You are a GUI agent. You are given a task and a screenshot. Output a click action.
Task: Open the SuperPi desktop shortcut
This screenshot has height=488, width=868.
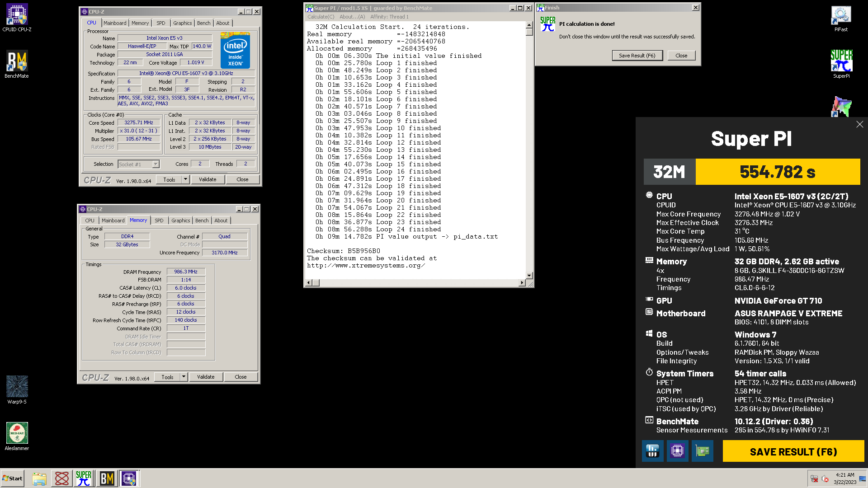841,64
